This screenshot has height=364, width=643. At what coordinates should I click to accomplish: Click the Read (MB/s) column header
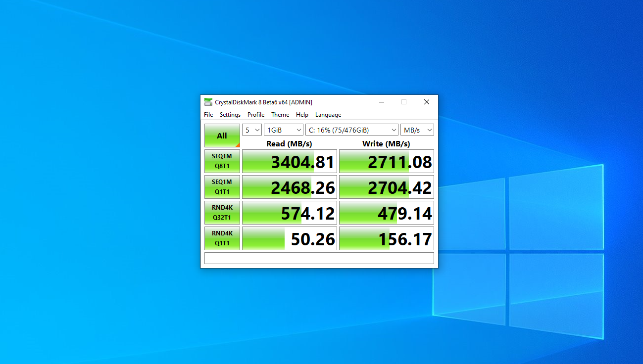pos(289,143)
